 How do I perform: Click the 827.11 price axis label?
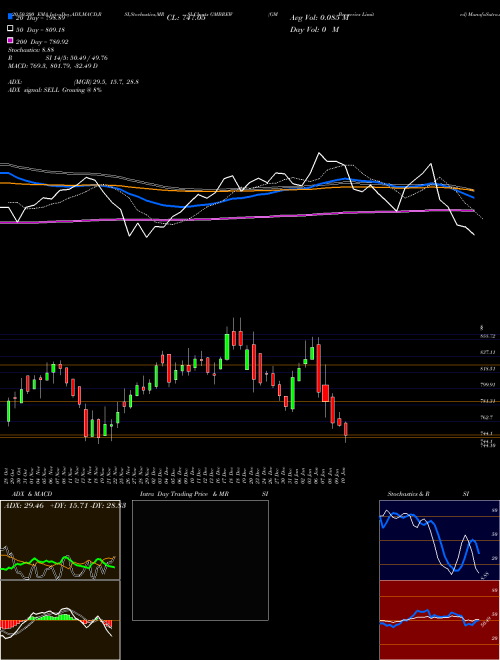click(x=488, y=351)
